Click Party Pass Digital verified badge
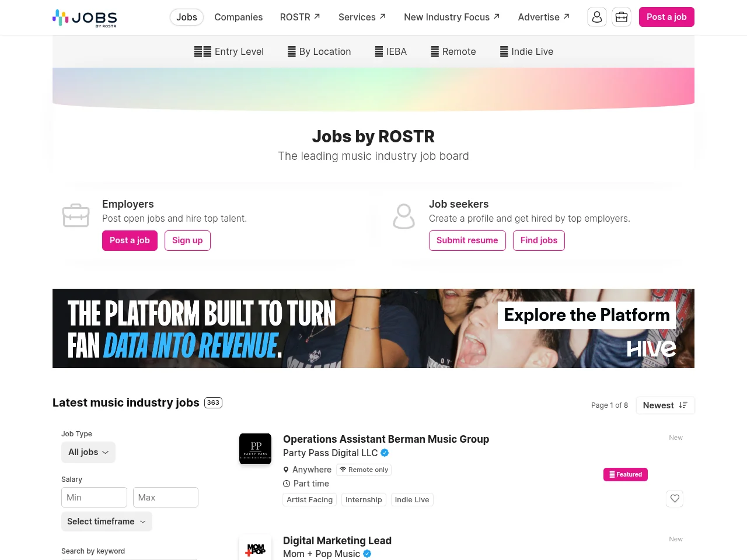This screenshot has height=560, width=747. (x=385, y=453)
